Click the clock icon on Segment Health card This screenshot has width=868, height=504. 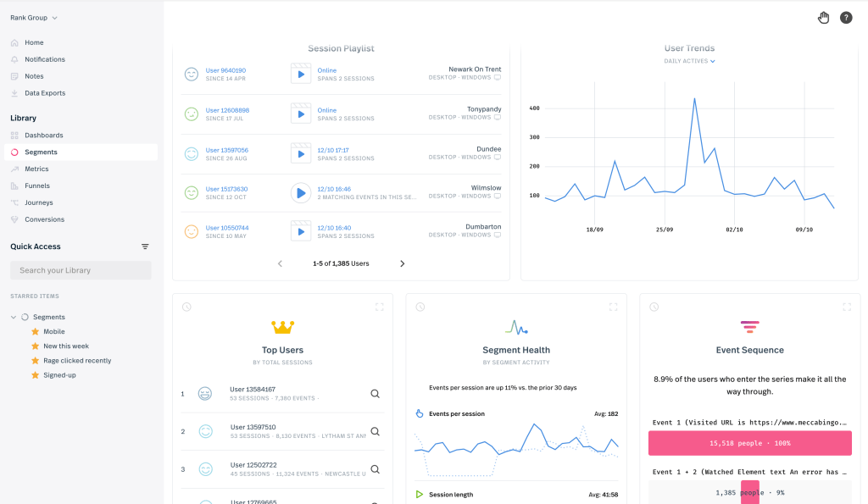[420, 307]
